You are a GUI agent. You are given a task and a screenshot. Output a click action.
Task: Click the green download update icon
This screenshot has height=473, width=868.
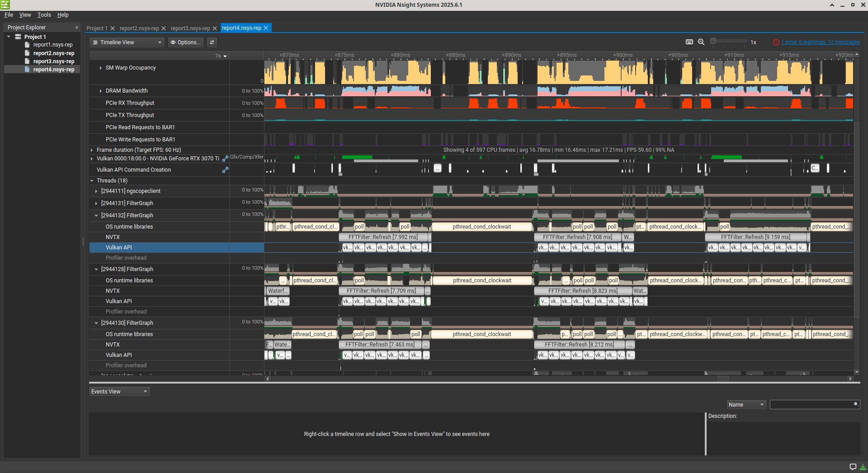863,467
